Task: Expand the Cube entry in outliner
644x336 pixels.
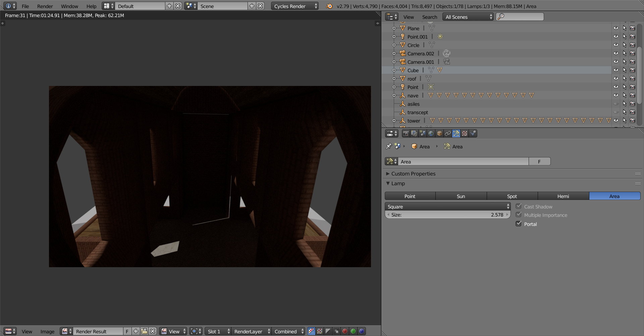Action: pyautogui.click(x=394, y=70)
